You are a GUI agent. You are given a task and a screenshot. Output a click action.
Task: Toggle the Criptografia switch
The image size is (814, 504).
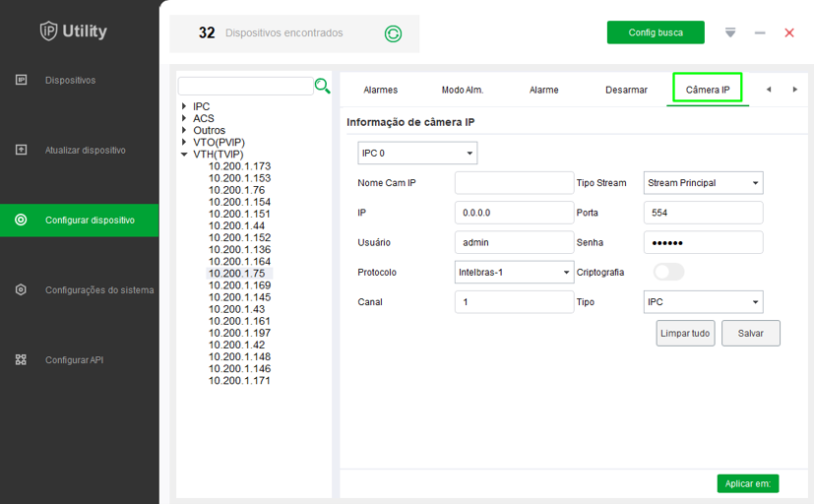[x=668, y=272]
